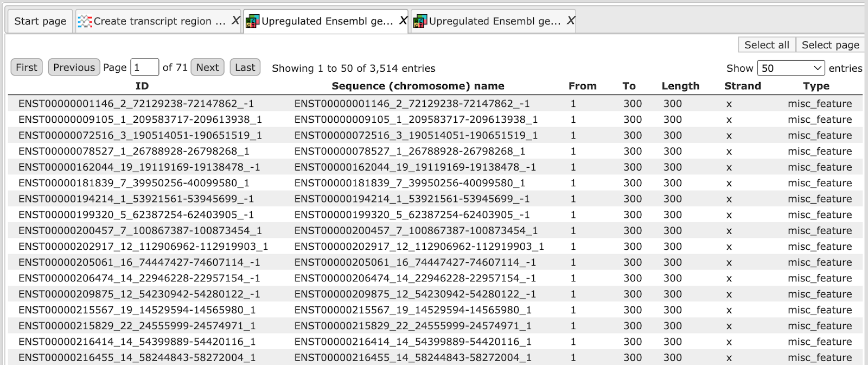This screenshot has width=868, height=365.
Task: Select ID ENST00000215567_19_14529594-14565980_1
Action: tap(137, 310)
